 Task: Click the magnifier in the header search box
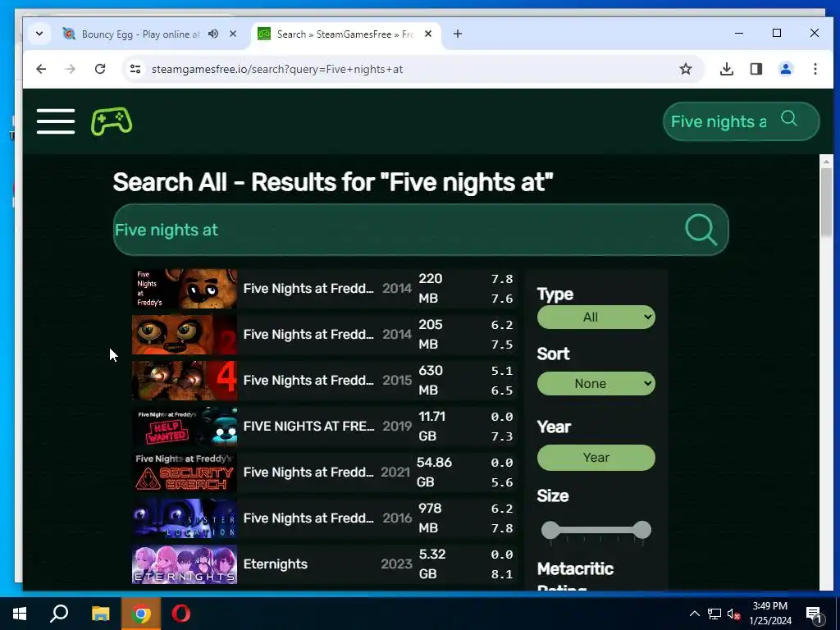(x=788, y=118)
